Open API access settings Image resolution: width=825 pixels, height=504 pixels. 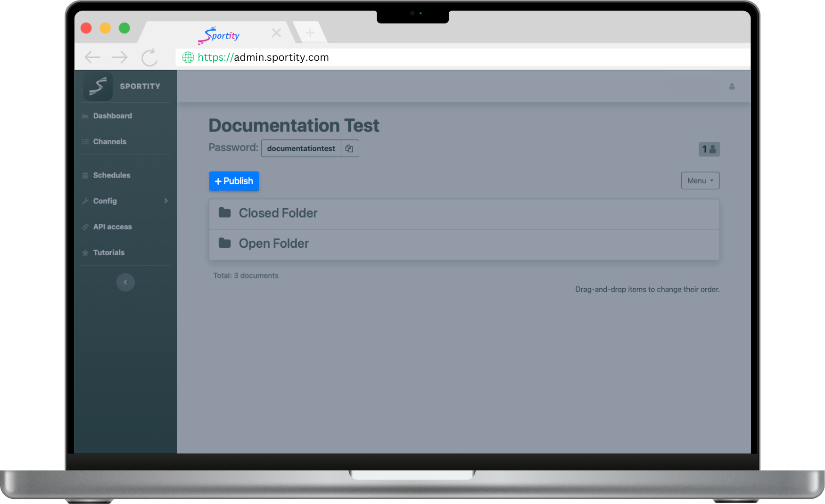point(112,227)
